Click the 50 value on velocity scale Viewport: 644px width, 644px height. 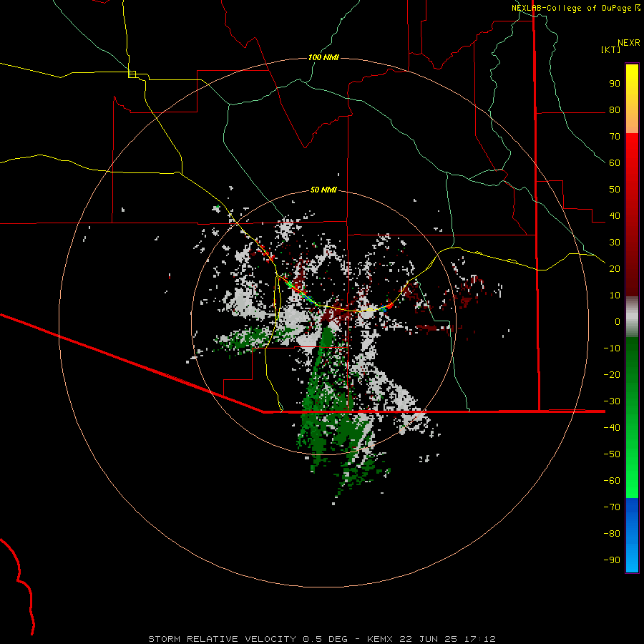615,190
